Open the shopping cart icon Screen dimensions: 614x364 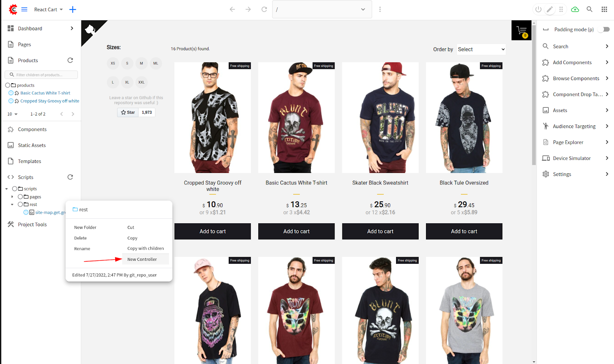click(522, 30)
